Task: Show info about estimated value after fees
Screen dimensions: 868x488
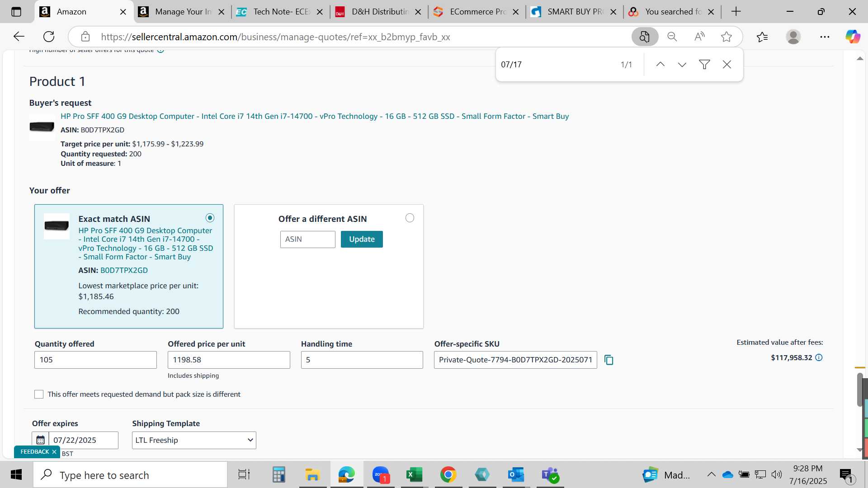Action: point(819,357)
